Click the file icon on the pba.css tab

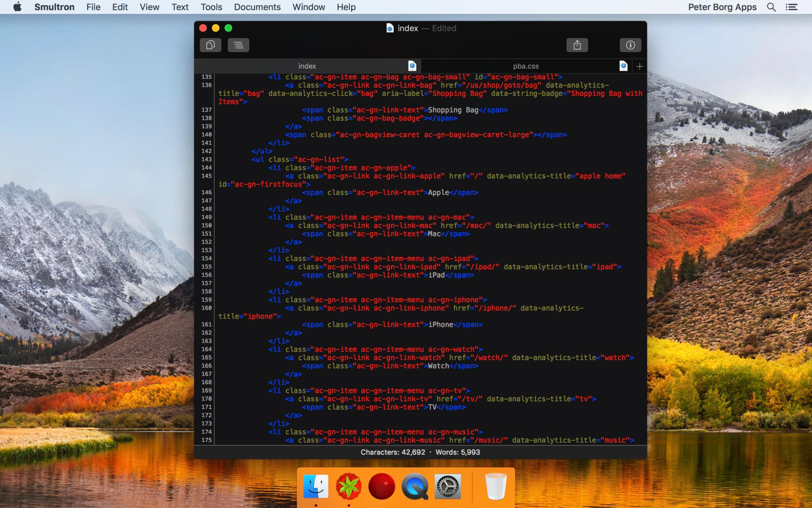pos(623,66)
